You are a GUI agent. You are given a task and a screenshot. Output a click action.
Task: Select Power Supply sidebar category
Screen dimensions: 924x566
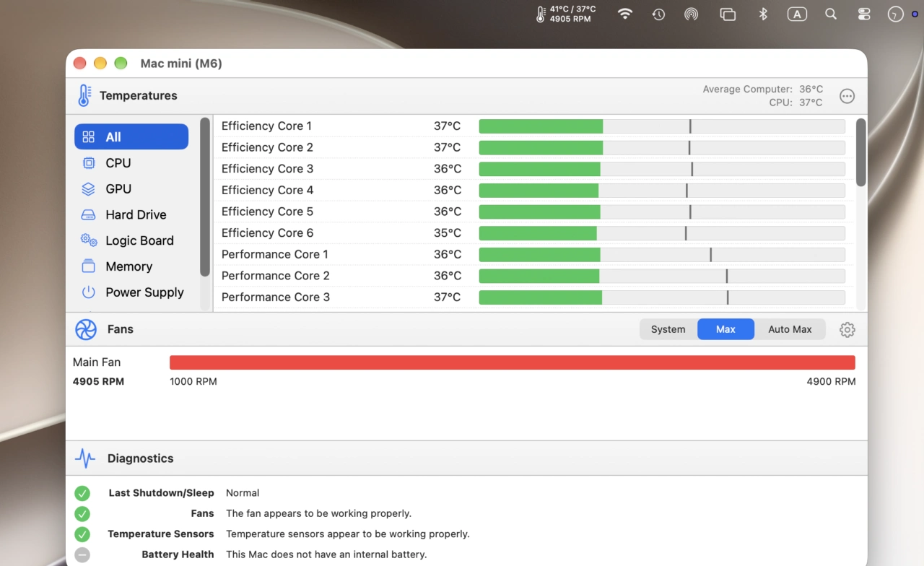coord(131,292)
